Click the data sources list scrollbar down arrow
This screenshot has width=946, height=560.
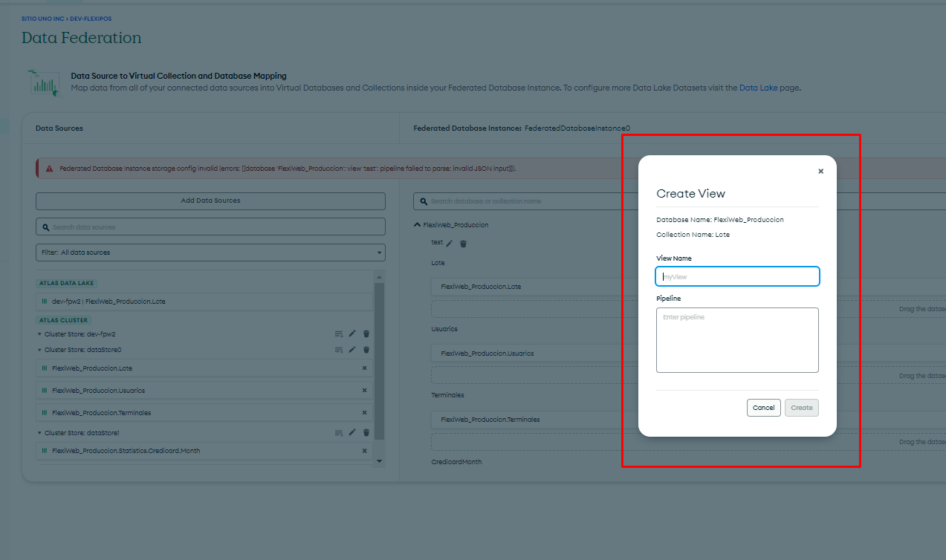coord(379,461)
